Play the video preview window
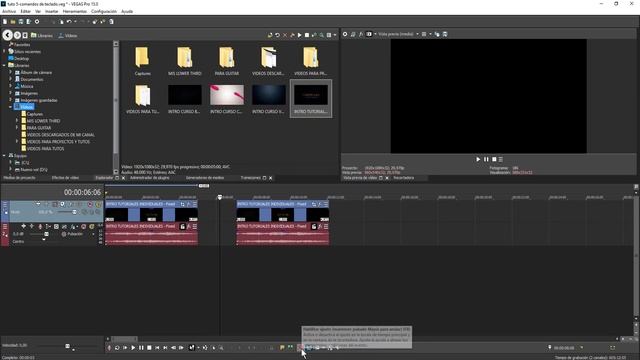Screen dimensions: 640x360 coord(478,160)
